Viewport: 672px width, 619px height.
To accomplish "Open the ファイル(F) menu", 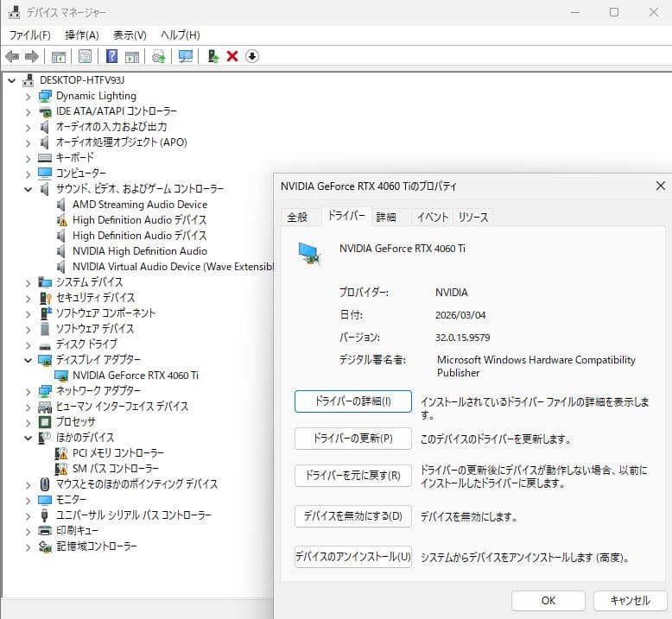I will [x=29, y=35].
